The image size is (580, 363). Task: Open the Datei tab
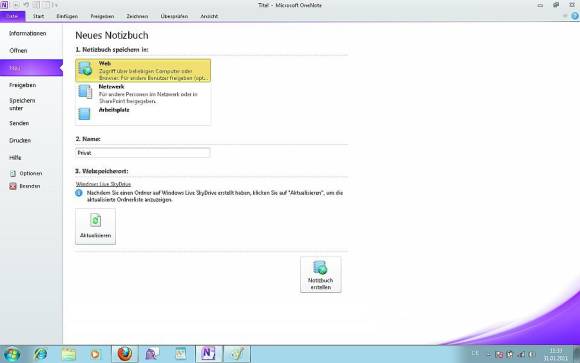pos(12,16)
